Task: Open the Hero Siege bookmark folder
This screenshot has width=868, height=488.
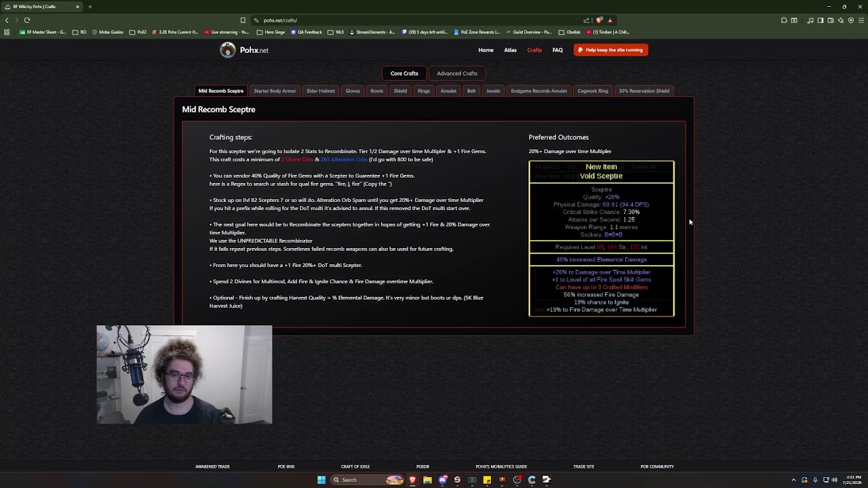Action: pos(271,32)
